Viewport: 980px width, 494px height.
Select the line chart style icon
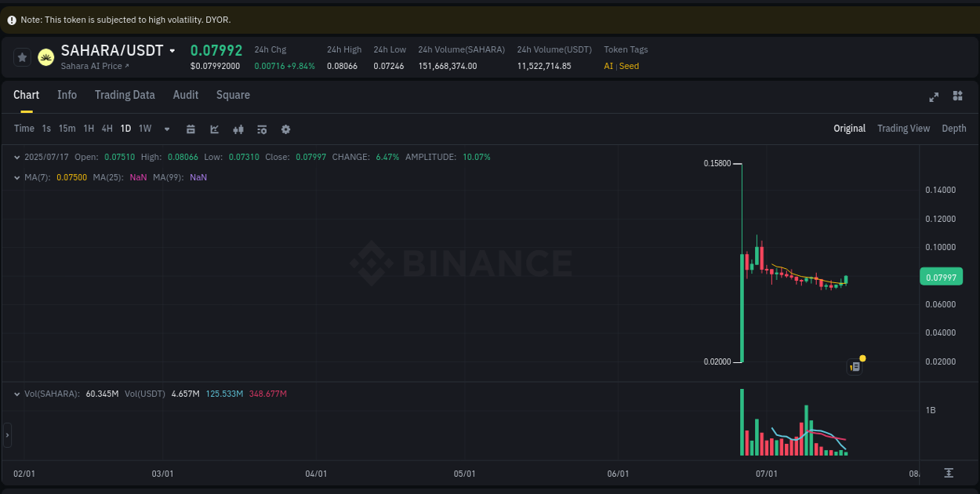(x=214, y=129)
